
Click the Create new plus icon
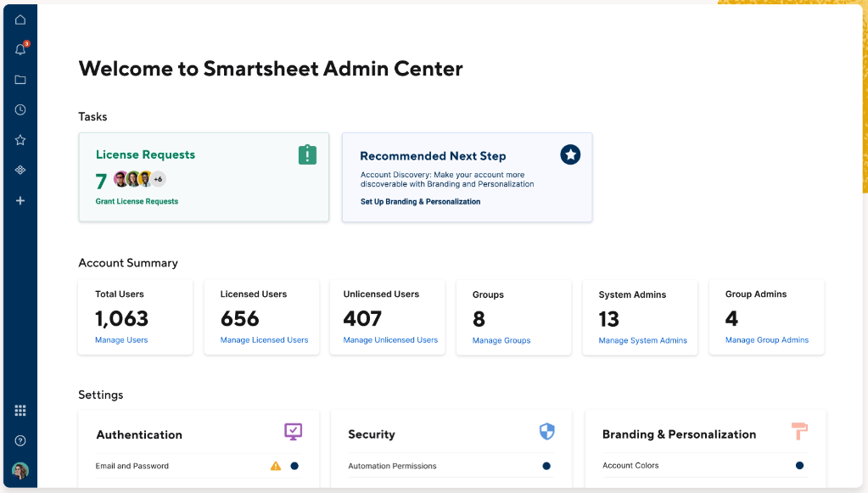coord(20,201)
